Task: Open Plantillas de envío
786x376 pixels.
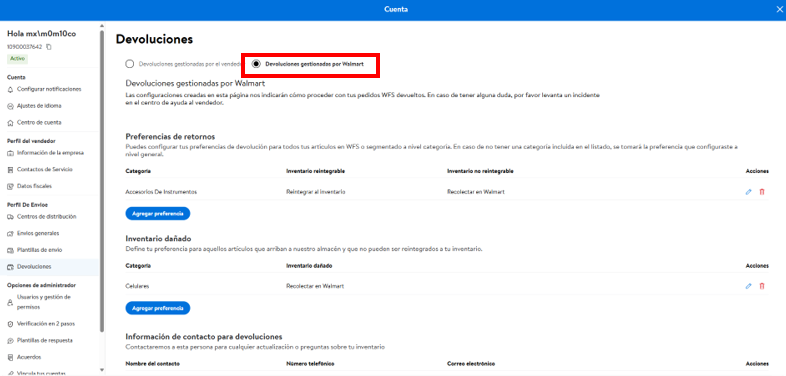Action: [40, 250]
